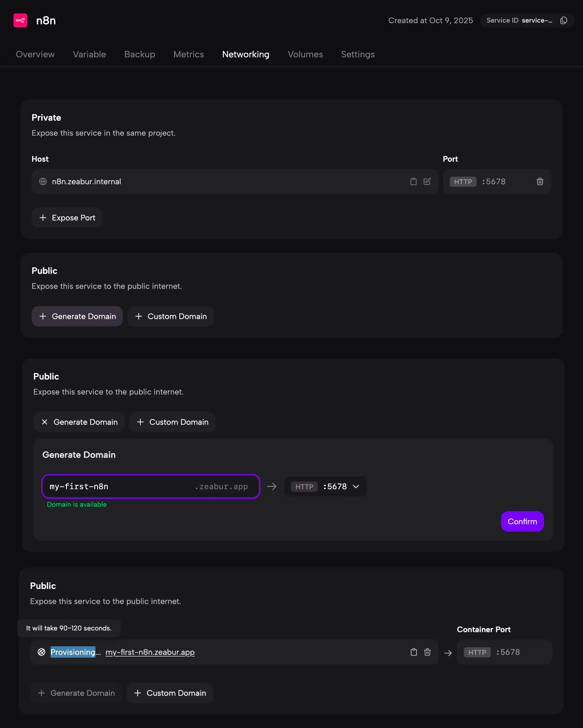Click the n8n service logo

pos(20,21)
